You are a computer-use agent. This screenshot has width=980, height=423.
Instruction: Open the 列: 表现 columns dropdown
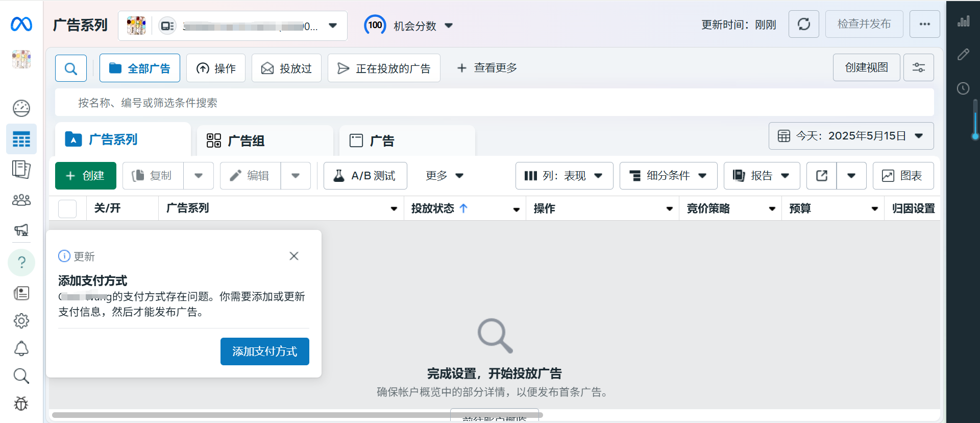coord(564,176)
